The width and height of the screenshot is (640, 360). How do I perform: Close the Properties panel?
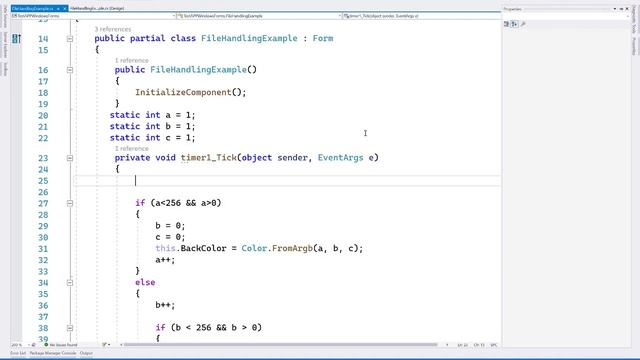pos(627,9)
